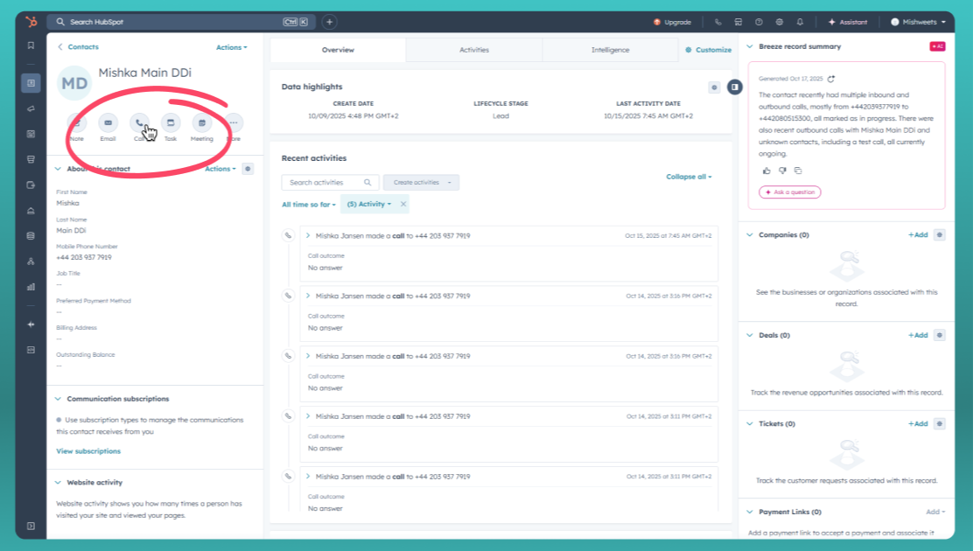The height and width of the screenshot is (551, 980).
Task: Switch to the Activities tab
Action: click(x=474, y=50)
